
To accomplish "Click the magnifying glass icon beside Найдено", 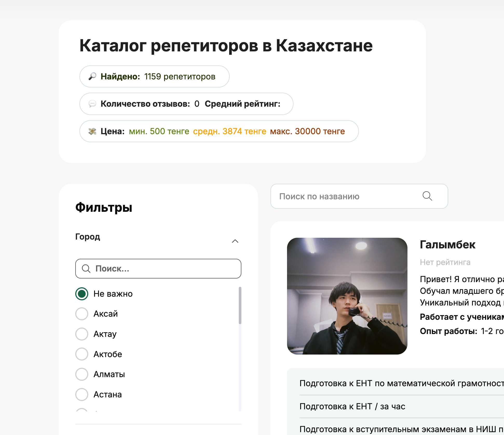I will 92,76.
